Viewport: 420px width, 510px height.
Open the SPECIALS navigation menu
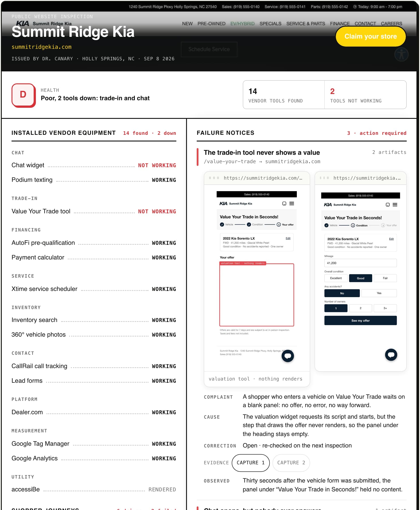270,24
